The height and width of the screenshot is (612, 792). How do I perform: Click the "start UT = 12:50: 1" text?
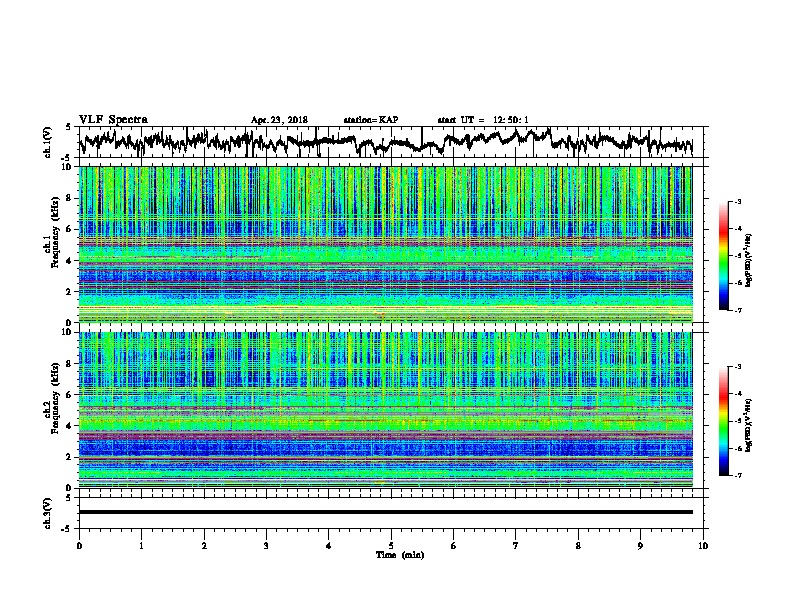point(483,120)
